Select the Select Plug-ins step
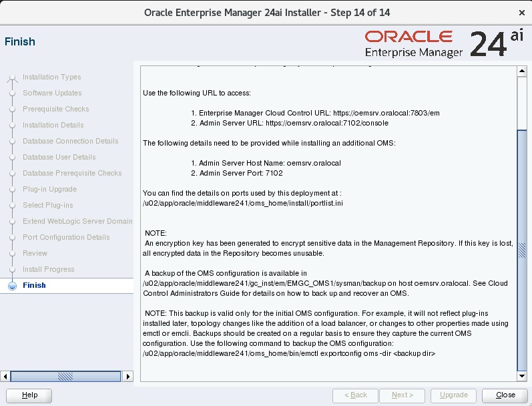Screen dimensions: 532x406 48,205
